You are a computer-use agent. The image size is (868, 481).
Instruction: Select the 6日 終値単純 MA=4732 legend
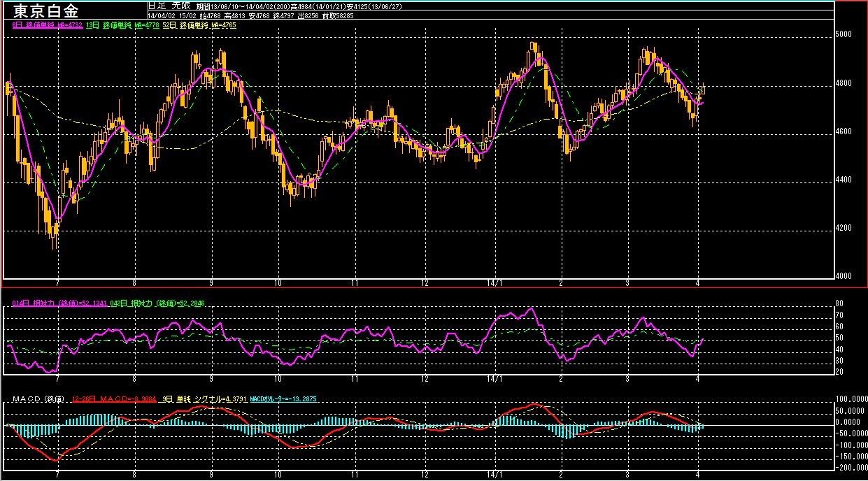click(x=48, y=24)
